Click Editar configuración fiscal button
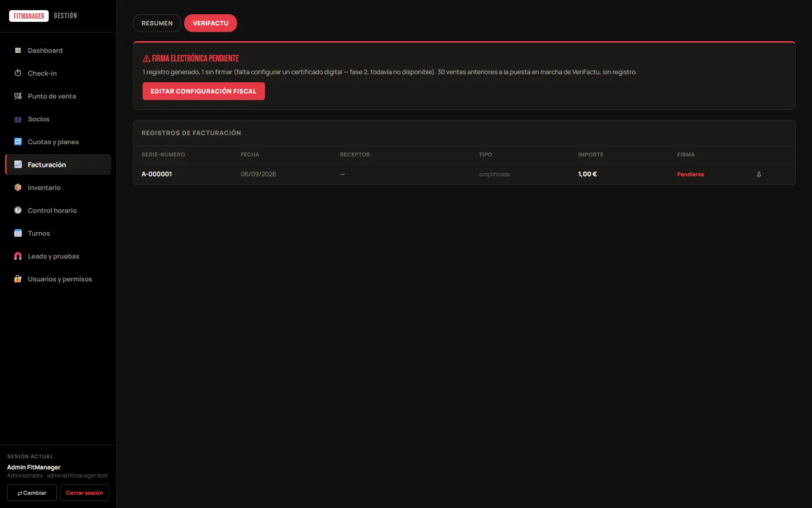Screen dimensions: 812x508 204,91
